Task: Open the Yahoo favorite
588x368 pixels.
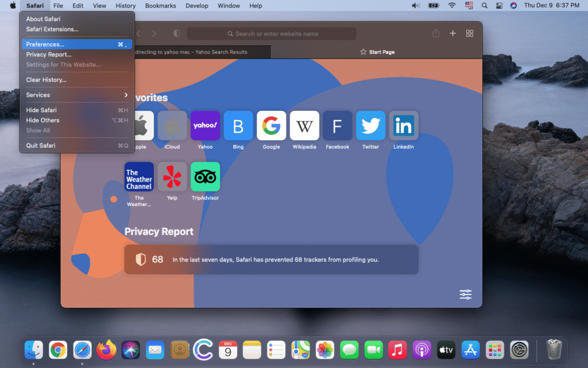Action: (205, 125)
